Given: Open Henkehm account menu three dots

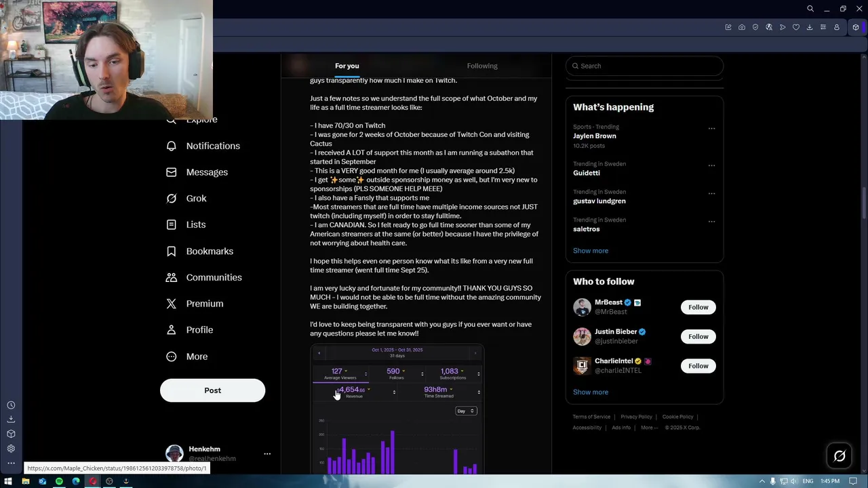Looking at the screenshot, I should coord(267,454).
